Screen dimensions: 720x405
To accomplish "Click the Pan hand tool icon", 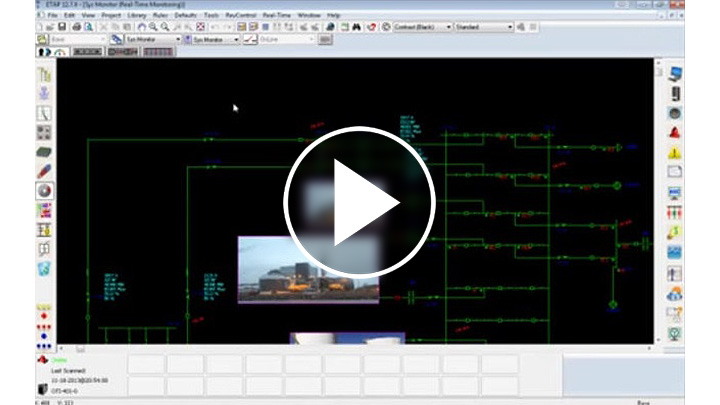I will click(142, 27).
